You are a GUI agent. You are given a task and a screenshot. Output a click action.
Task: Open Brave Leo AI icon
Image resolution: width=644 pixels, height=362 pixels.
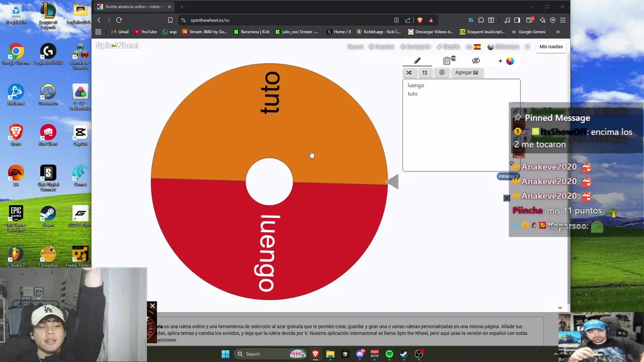click(x=542, y=20)
